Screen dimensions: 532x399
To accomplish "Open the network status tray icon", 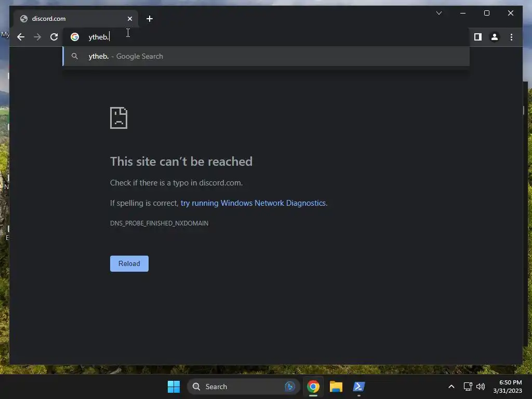I will click(x=468, y=387).
